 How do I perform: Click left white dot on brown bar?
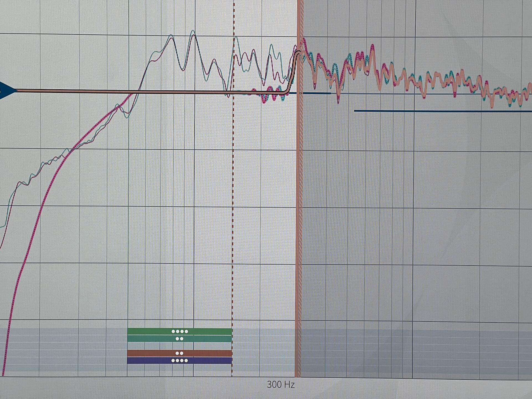(x=177, y=353)
